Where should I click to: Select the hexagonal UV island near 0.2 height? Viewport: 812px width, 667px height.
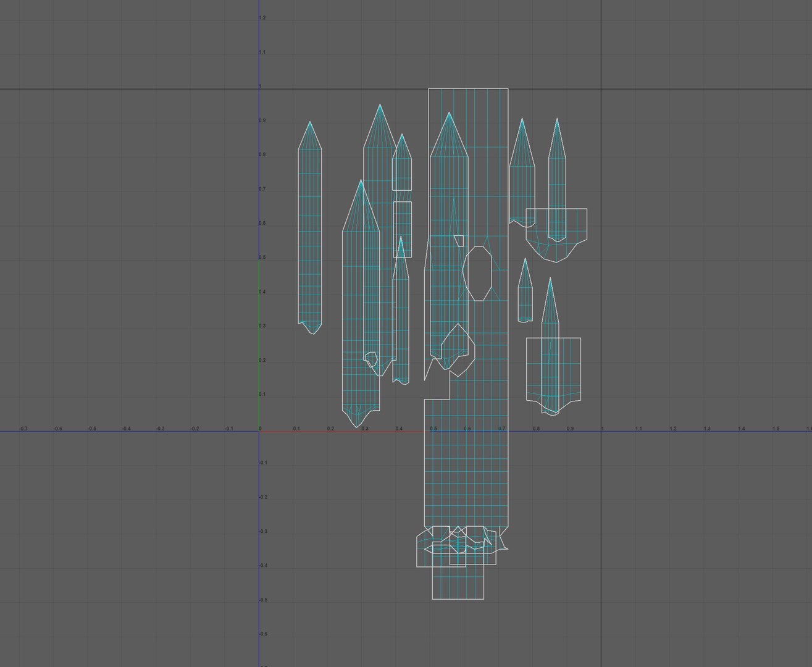tap(457, 349)
